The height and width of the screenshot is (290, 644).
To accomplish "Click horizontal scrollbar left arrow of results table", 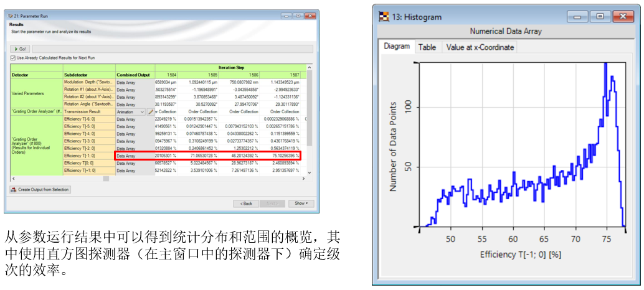I will point(13,179).
